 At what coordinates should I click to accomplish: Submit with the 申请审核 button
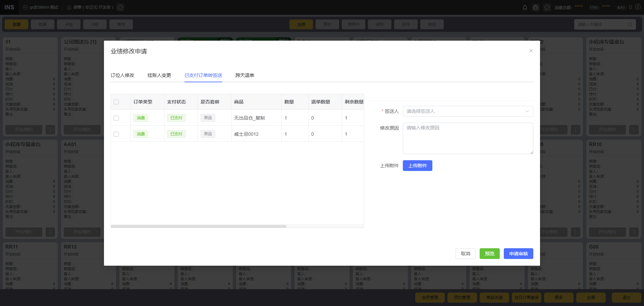click(x=518, y=254)
